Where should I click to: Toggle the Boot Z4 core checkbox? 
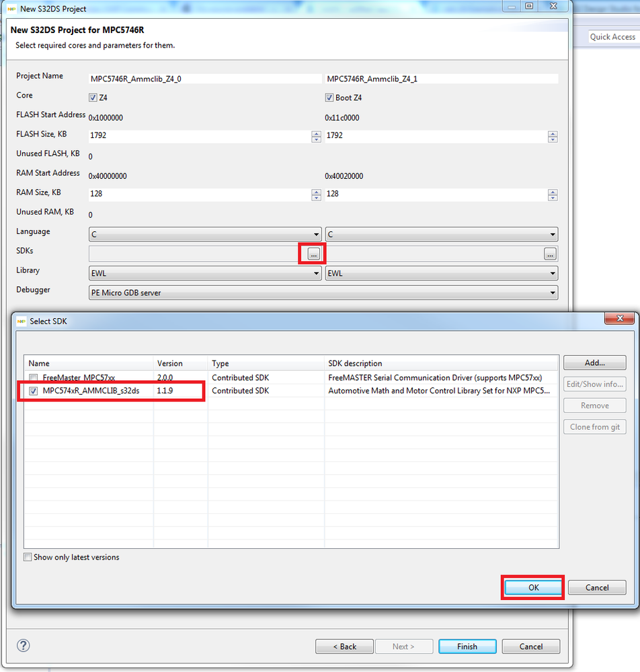click(329, 98)
